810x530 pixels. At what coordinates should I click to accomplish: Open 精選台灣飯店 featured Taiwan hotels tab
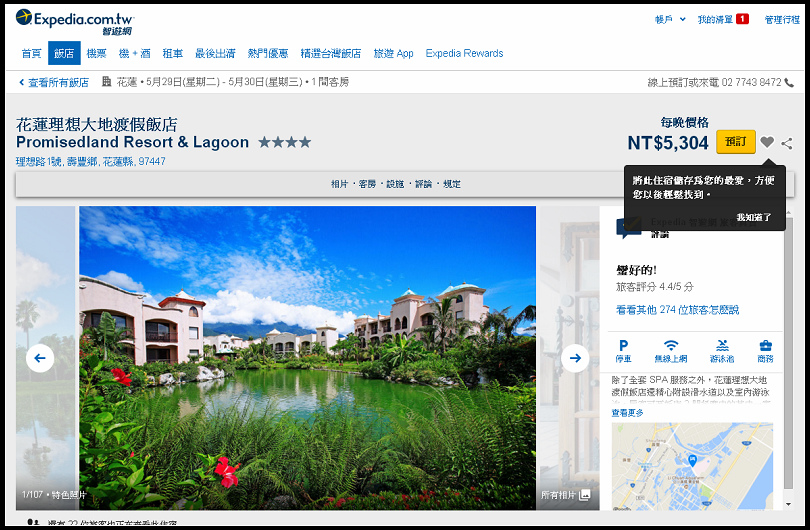pos(331,53)
